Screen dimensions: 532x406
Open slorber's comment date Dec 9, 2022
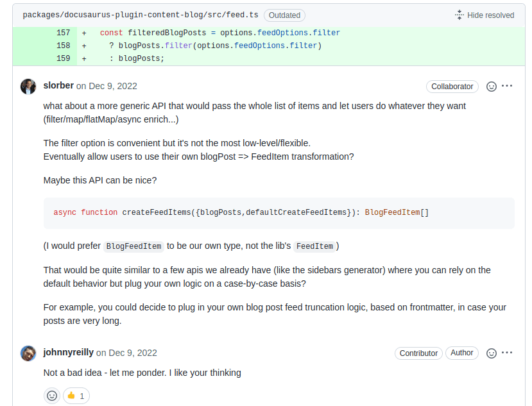pyautogui.click(x=114, y=86)
